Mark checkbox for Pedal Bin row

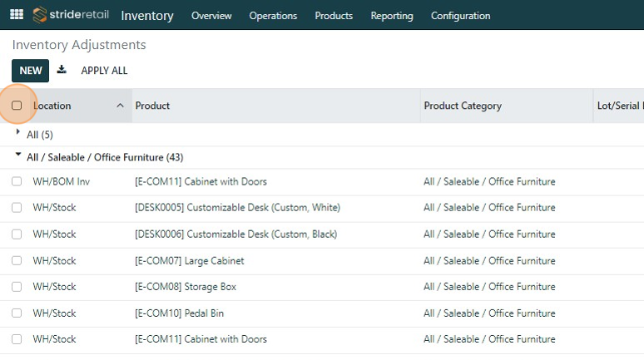coord(17,313)
